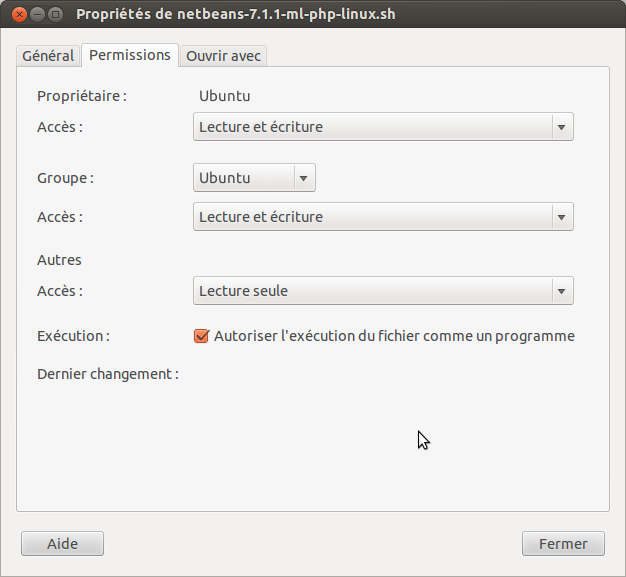This screenshot has height=577, width=626.
Task: Open the Groupe "Ubuntu" dropdown
Action: [243, 178]
